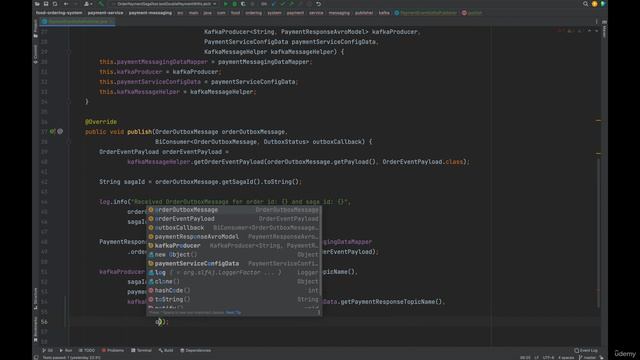Select toString() completion suggestion
This screenshot has width=640, height=360.
[x=234, y=300]
